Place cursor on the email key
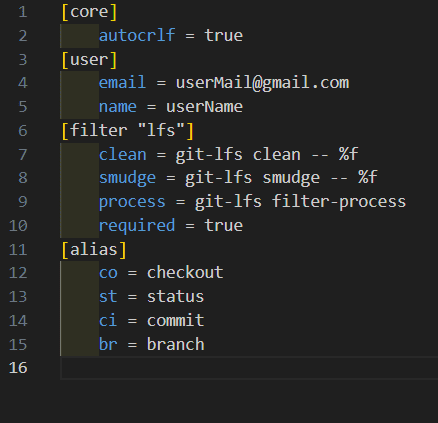Screen dimensions: 438x423 pyautogui.click(x=122, y=83)
